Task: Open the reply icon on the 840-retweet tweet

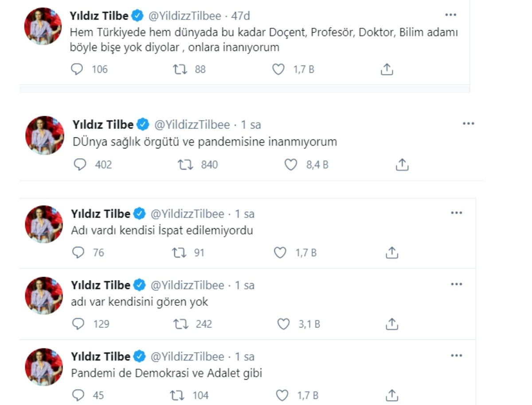Action: click(80, 164)
